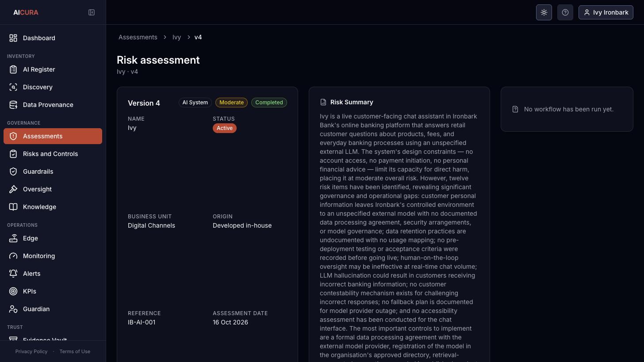Click the Knowledge book icon
The width and height of the screenshot is (644, 362).
coord(13,207)
